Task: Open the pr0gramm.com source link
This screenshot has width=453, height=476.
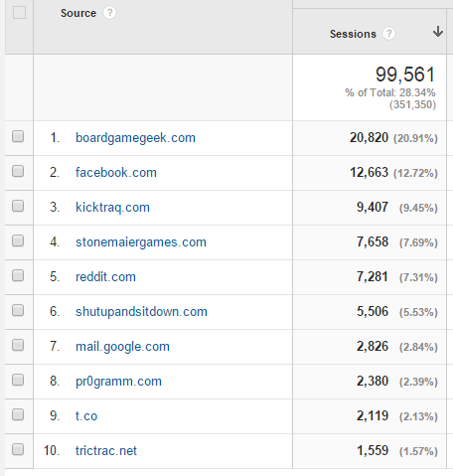Action: (x=118, y=382)
